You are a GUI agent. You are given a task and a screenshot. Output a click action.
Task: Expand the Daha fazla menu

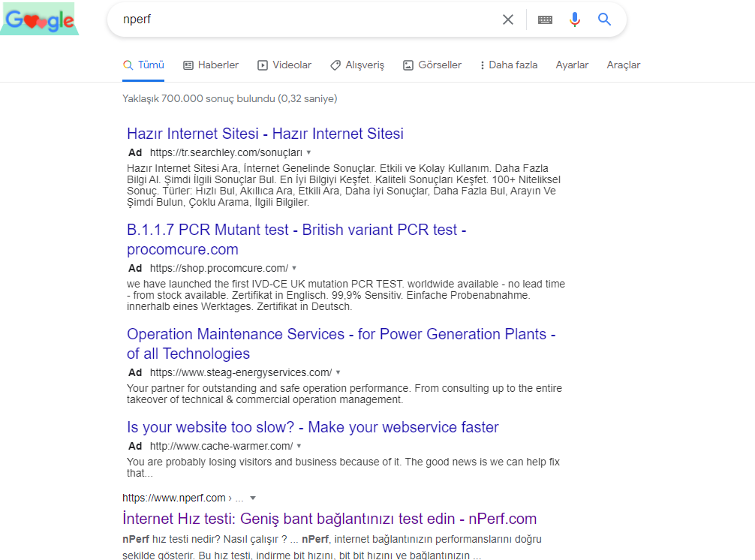coord(509,65)
